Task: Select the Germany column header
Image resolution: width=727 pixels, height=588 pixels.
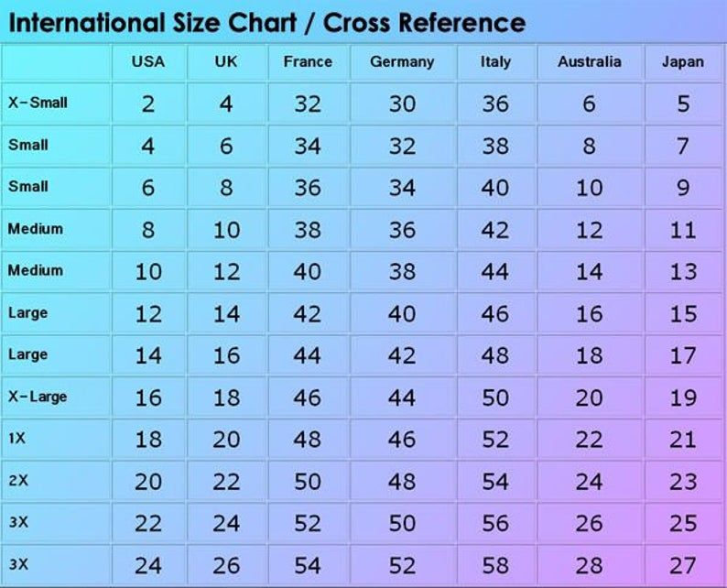Action: click(402, 62)
